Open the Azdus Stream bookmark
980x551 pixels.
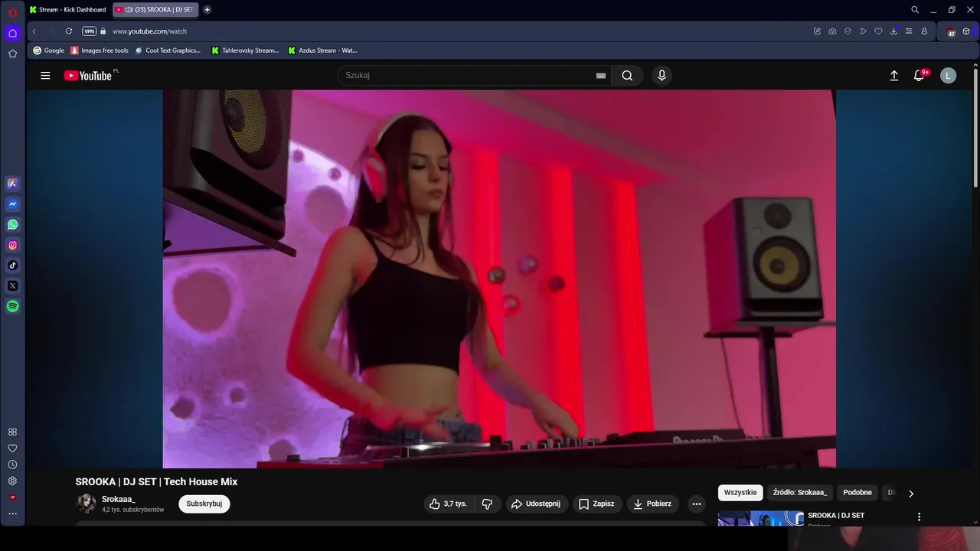click(x=322, y=51)
